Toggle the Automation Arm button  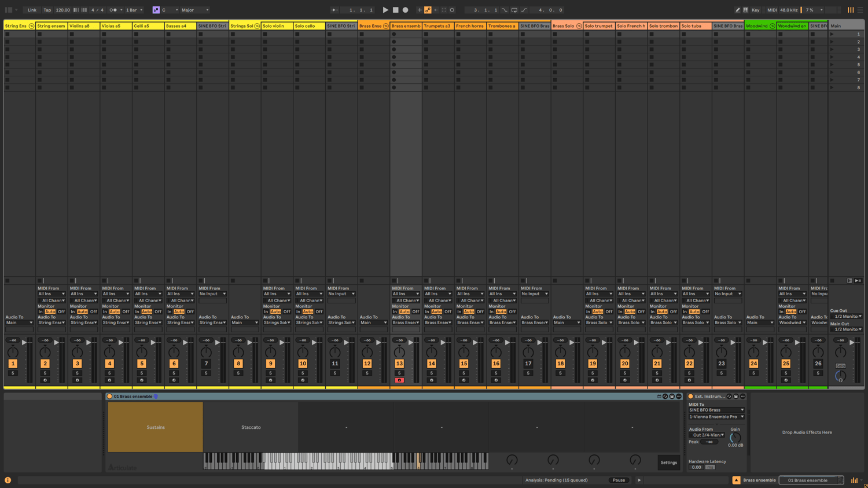(x=428, y=10)
